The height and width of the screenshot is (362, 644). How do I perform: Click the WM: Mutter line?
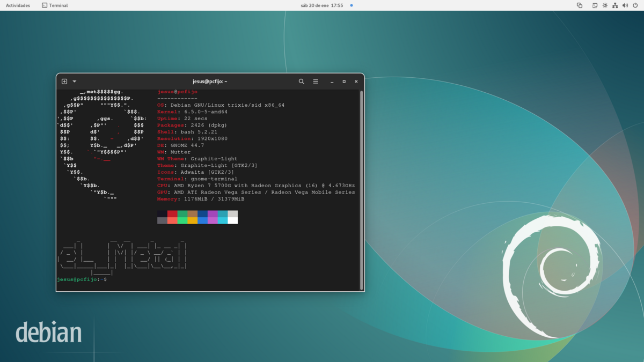pos(174,152)
